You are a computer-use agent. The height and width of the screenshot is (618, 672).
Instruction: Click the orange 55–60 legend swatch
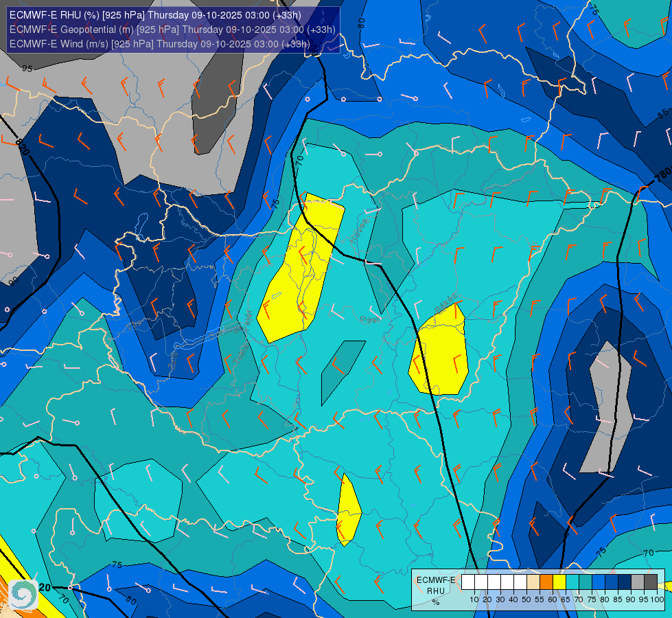[546, 582]
